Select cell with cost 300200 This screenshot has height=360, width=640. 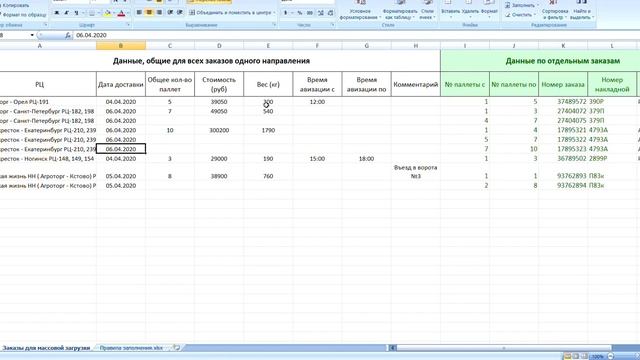[219, 130]
